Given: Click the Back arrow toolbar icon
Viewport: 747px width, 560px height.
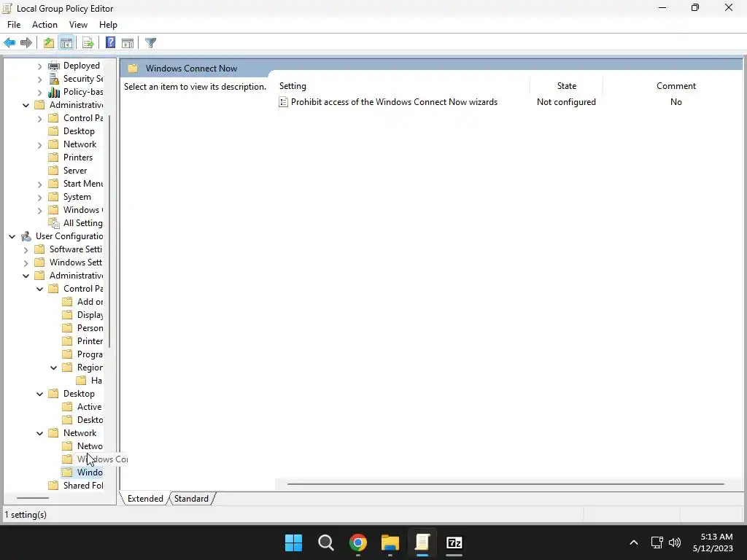Looking at the screenshot, I should [x=9, y=43].
